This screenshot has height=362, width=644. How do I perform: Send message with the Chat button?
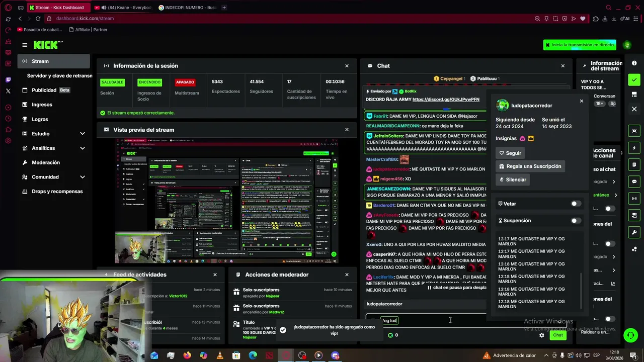click(558, 335)
